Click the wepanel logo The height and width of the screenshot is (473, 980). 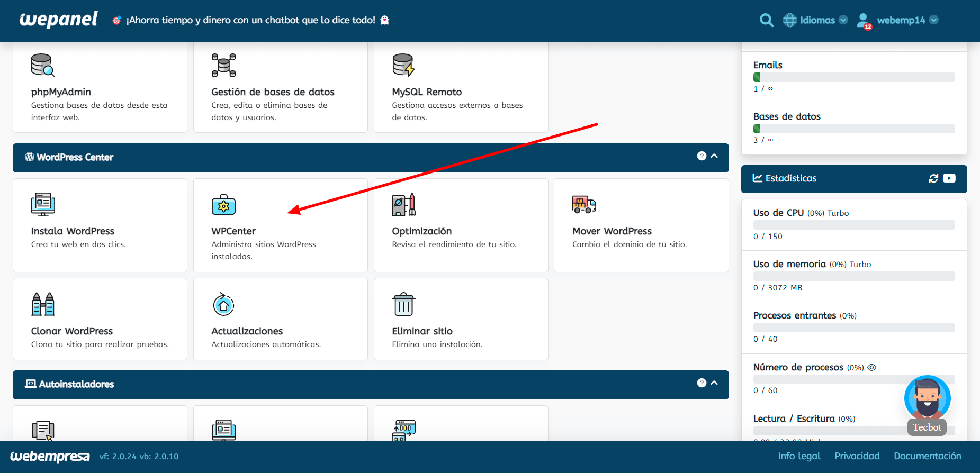tap(58, 20)
